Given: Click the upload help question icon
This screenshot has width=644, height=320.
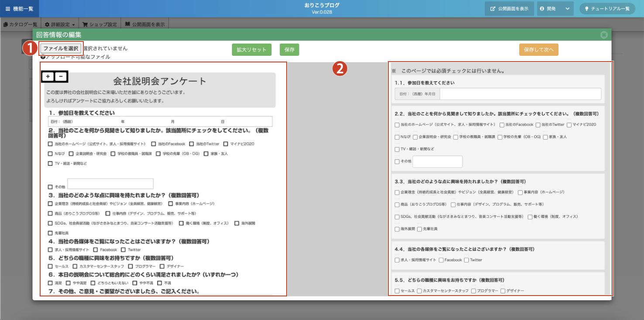Looking at the screenshot, I should click(x=43, y=57).
